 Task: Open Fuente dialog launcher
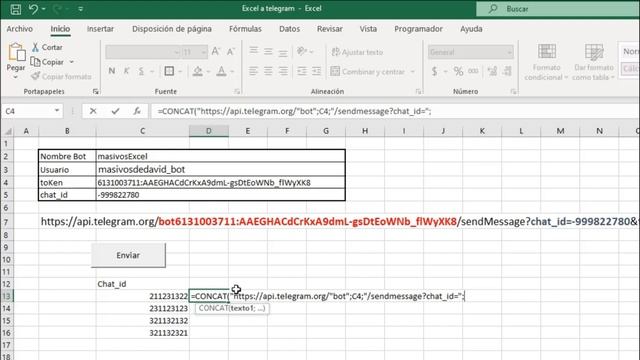click(237, 92)
